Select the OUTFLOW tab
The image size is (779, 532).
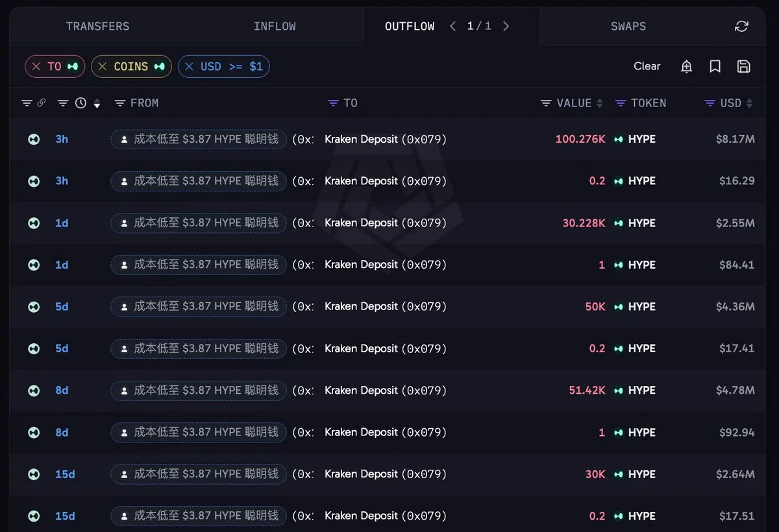point(410,26)
